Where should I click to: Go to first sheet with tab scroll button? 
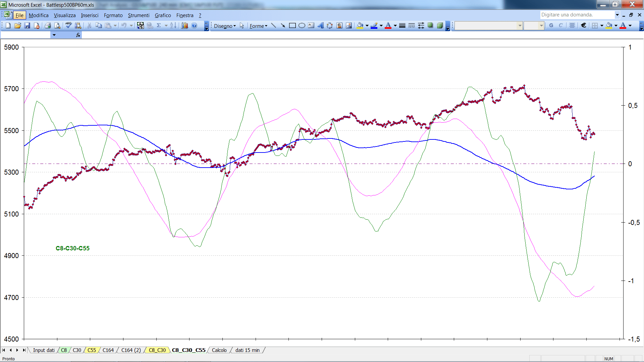[x=4, y=350]
